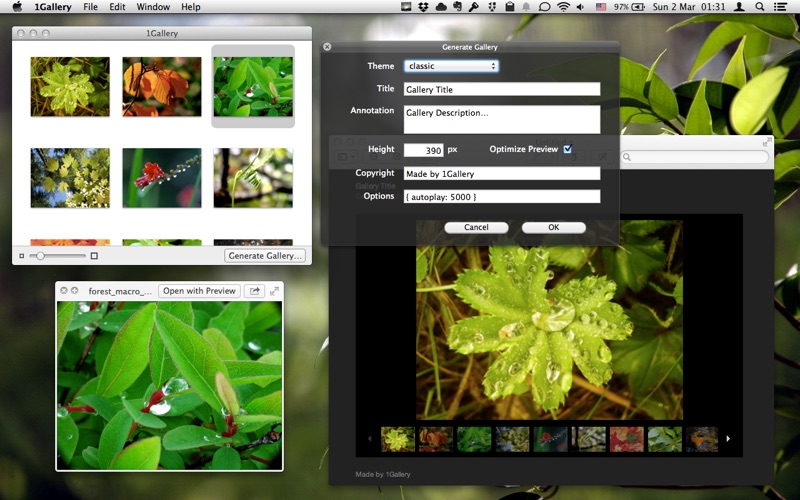Click the Generate Gallery... button
The width and height of the screenshot is (800, 500).
point(265,256)
